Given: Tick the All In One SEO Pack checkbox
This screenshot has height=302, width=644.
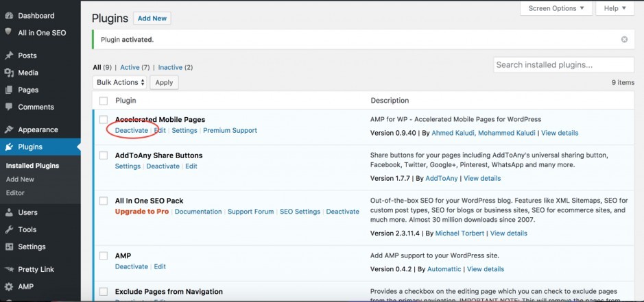Looking at the screenshot, I should click(x=104, y=201).
